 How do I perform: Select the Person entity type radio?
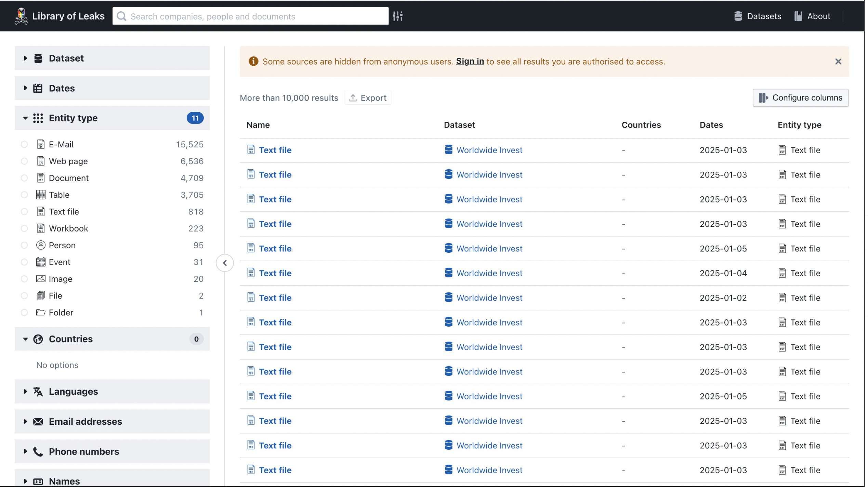(24, 245)
